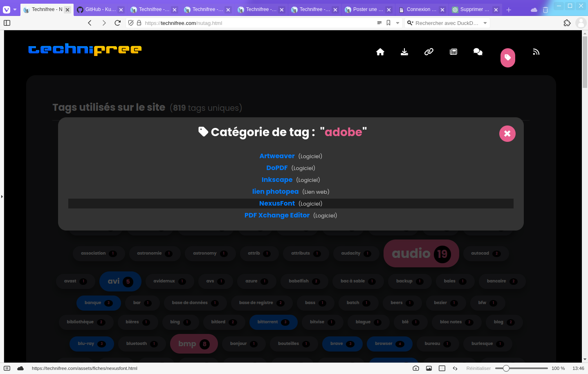588x374 pixels.
Task: Toggle the Vivaldi side panel
Action: [x=7, y=23]
